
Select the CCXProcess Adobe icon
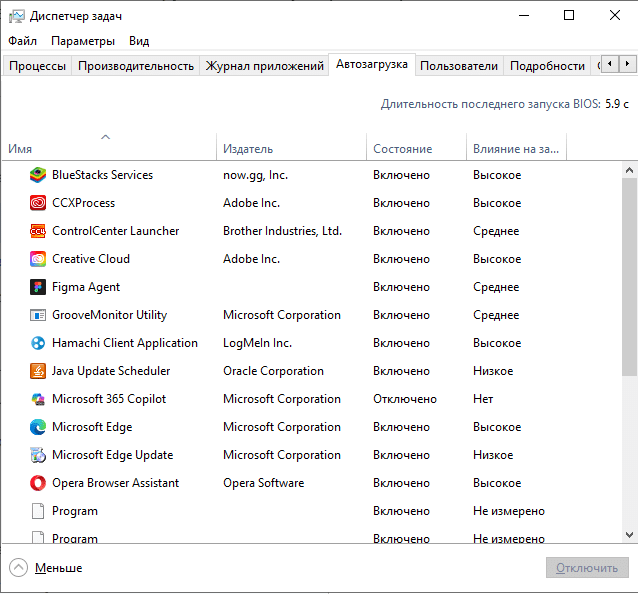pyautogui.click(x=38, y=203)
